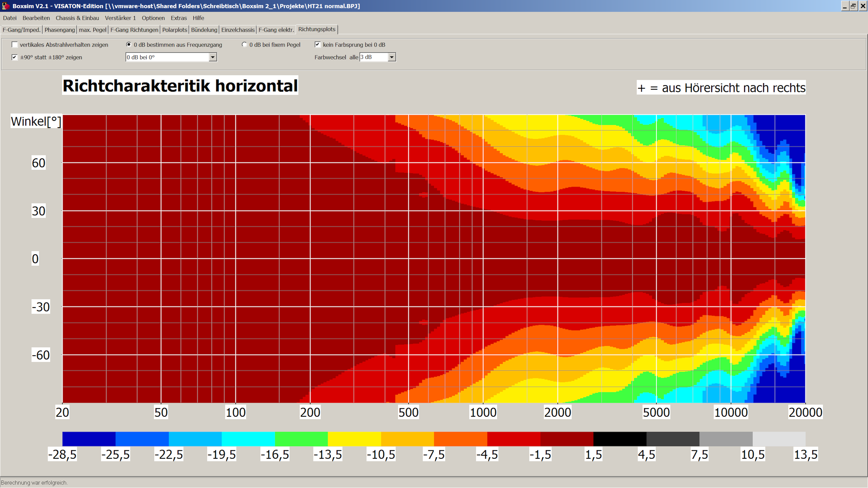Switch to the Phasengang tab
This screenshot has width=868, height=488.
(60, 30)
